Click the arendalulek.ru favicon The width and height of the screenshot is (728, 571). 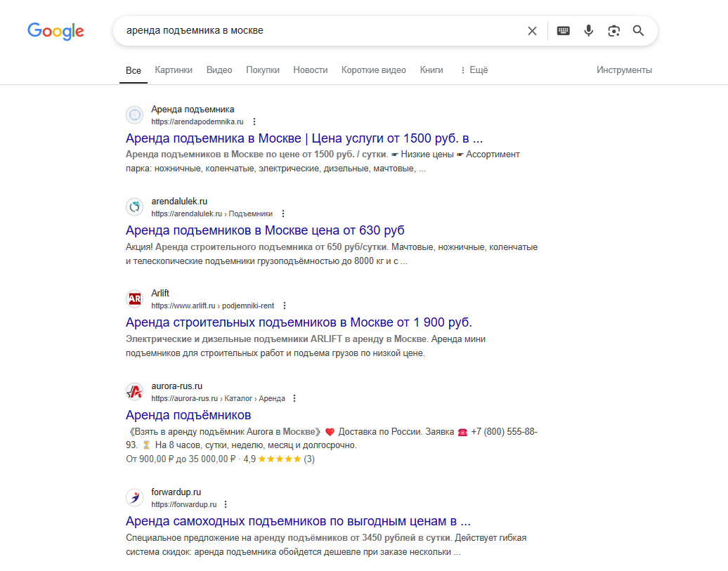tap(135, 206)
